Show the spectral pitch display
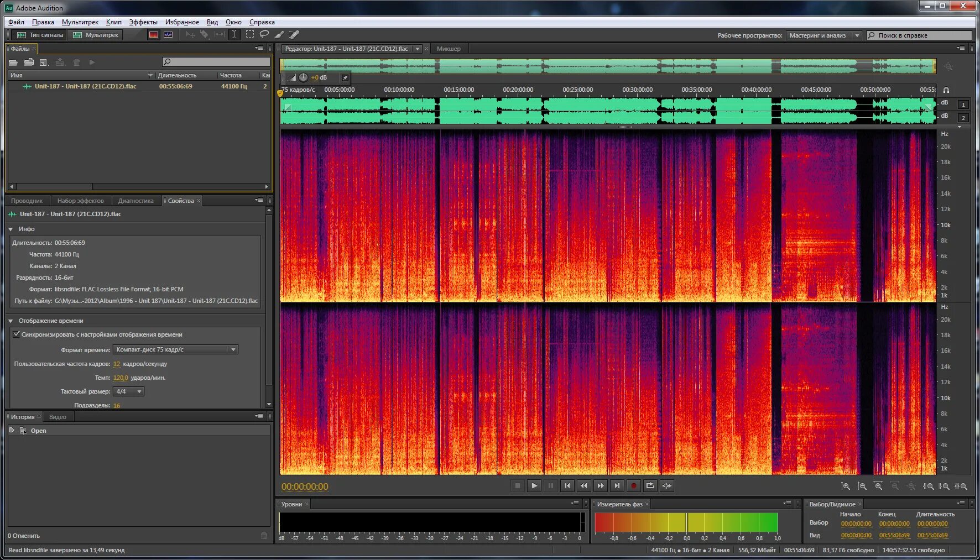Screen dimensions: 980x560 coord(168,35)
